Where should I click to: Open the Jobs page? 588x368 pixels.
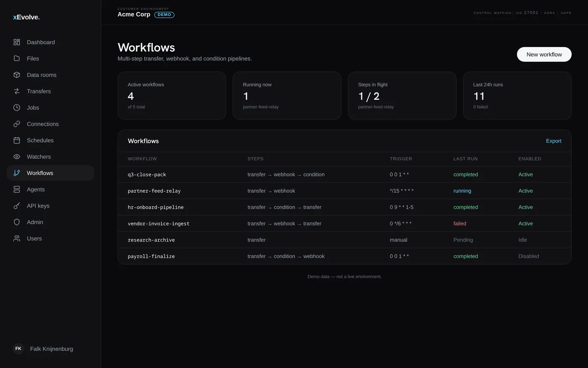click(x=50, y=108)
